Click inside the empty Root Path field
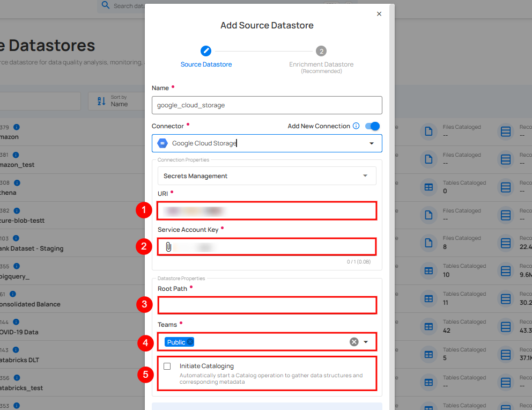 [x=267, y=304]
